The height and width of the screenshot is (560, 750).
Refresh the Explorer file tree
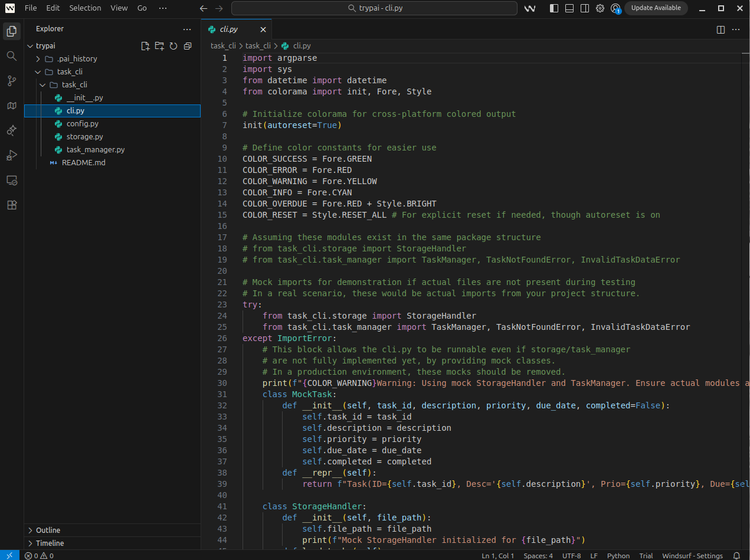point(173,46)
